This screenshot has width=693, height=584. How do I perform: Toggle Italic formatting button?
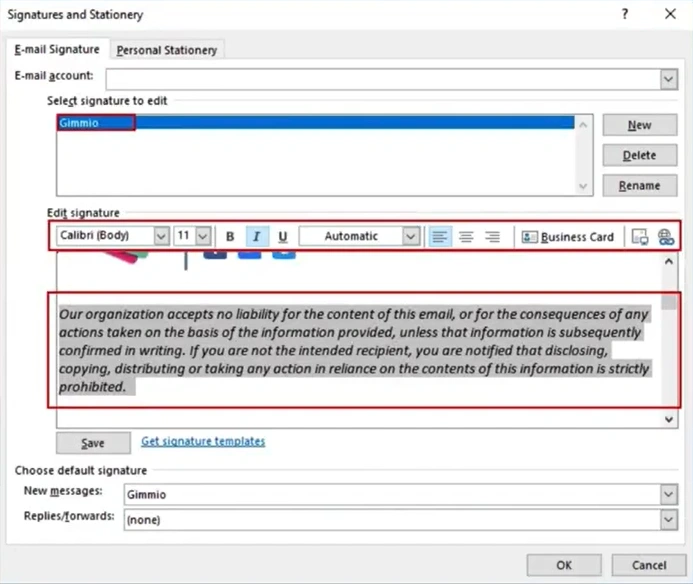point(257,237)
